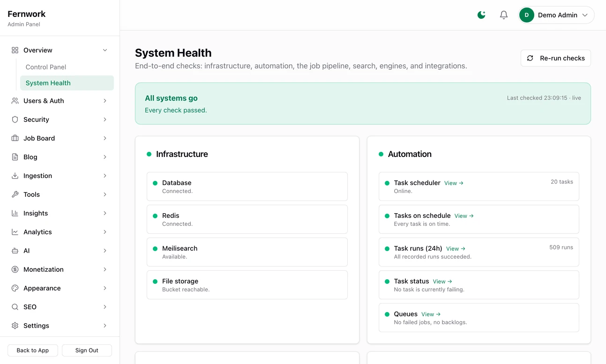Click the "All systems go" heading
606x364 pixels.
[x=171, y=98]
